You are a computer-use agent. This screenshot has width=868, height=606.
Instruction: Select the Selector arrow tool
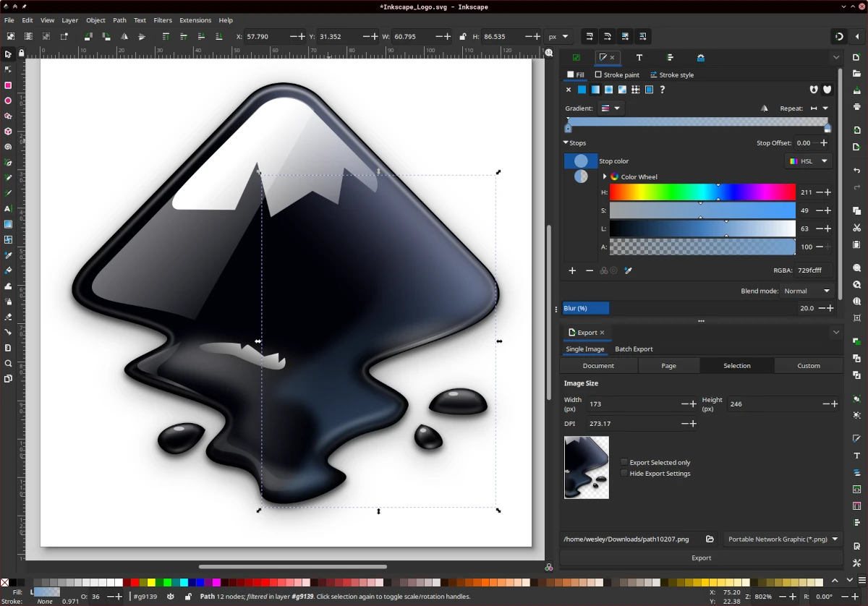(x=8, y=54)
